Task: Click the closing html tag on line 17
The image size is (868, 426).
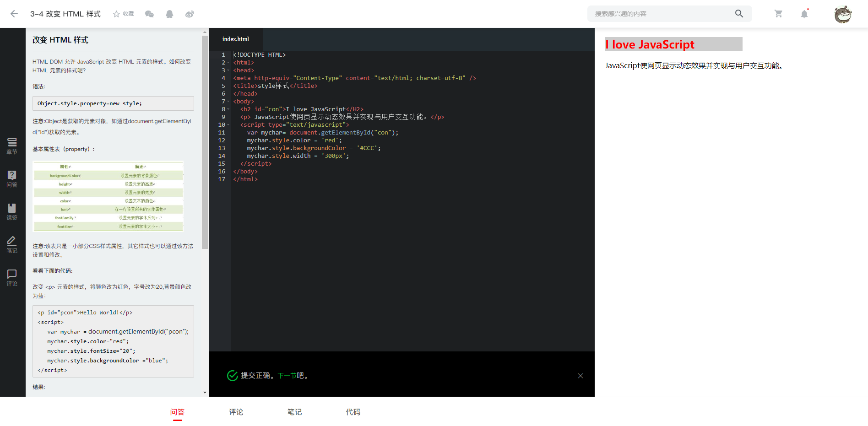Action: click(x=245, y=179)
